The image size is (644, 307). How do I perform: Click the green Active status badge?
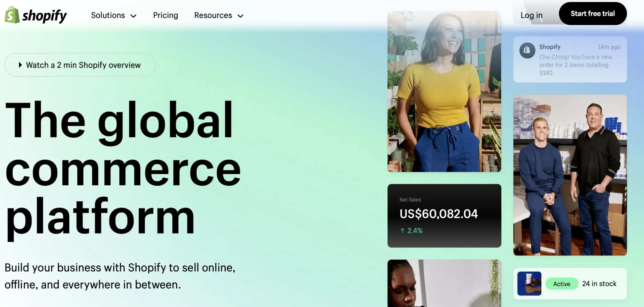point(562,284)
